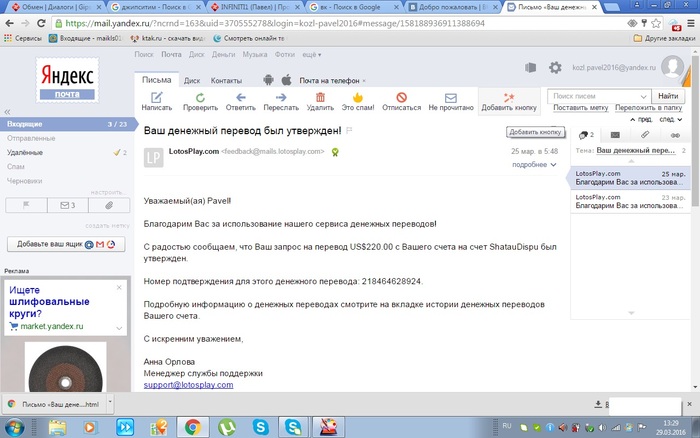The width and height of the screenshot is (700, 438).
Task: Show thread messages icon in right panel
Action: (585, 135)
